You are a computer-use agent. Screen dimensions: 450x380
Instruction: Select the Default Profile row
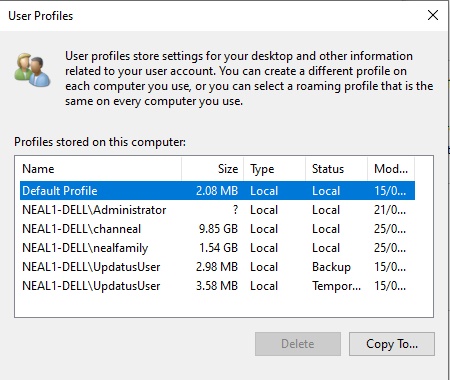(217, 191)
